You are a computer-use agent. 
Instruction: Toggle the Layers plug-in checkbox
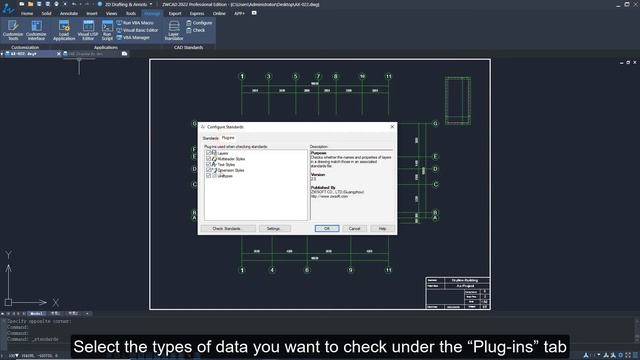(209, 153)
